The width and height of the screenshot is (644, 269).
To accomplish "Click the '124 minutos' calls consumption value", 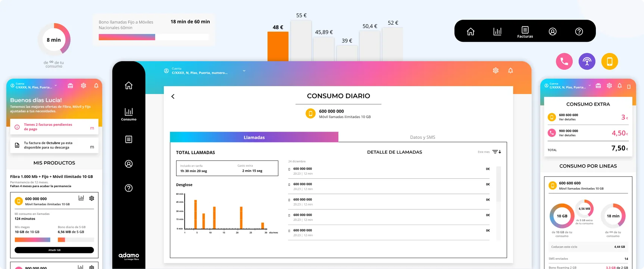I will coord(25,219).
